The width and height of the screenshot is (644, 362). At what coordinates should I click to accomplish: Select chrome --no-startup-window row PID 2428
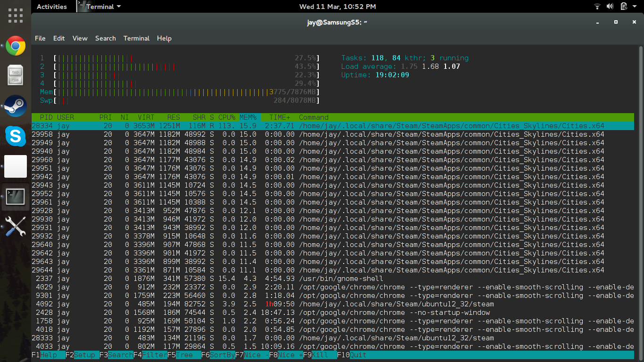pyautogui.click(x=333, y=313)
